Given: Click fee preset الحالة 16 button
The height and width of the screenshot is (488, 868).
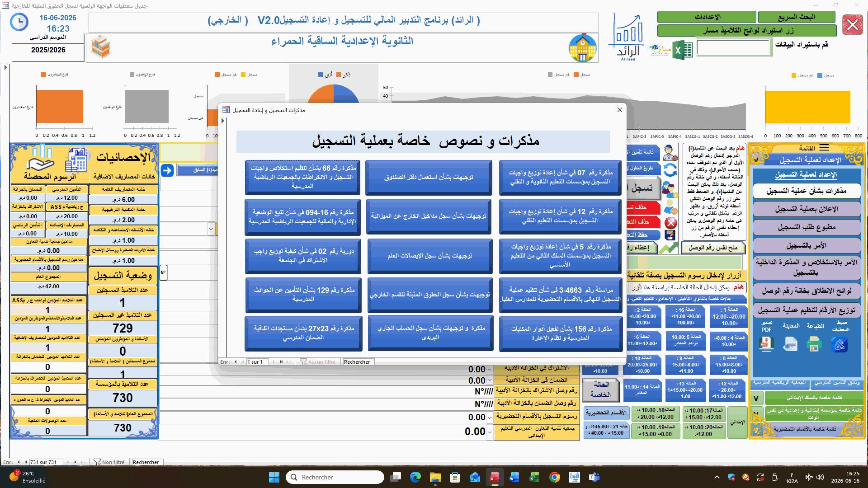Looking at the screenshot, I should point(685,316).
